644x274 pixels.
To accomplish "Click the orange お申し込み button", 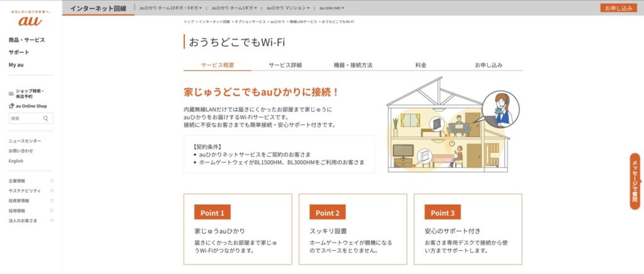I will (619, 8).
